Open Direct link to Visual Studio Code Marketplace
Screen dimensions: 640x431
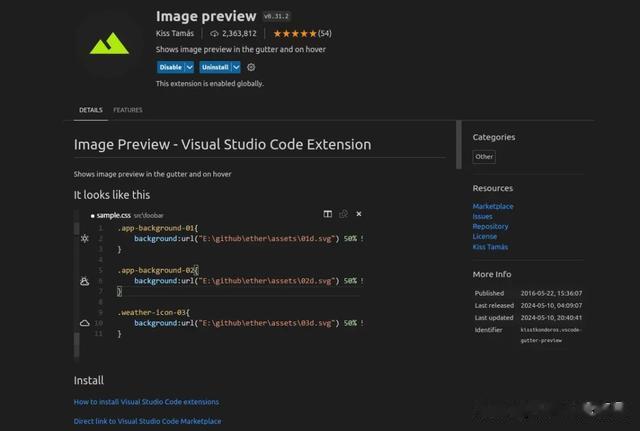[x=147, y=421]
